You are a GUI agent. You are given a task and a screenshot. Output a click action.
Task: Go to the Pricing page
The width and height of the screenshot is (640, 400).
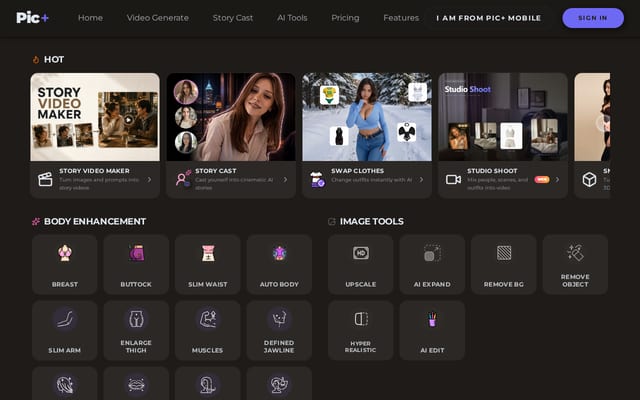click(x=345, y=18)
